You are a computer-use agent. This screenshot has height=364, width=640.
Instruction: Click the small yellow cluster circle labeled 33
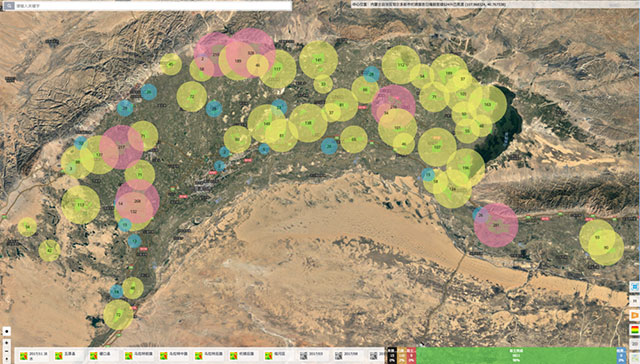[323, 84]
